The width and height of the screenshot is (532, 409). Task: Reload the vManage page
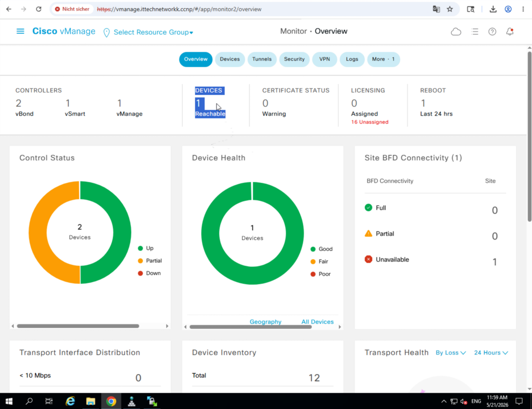pyautogui.click(x=39, y=9)
